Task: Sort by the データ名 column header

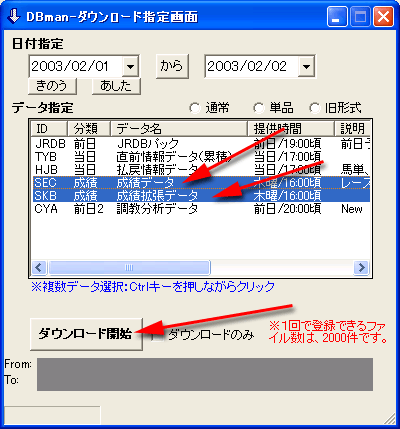Action: [x=179, y=129]
